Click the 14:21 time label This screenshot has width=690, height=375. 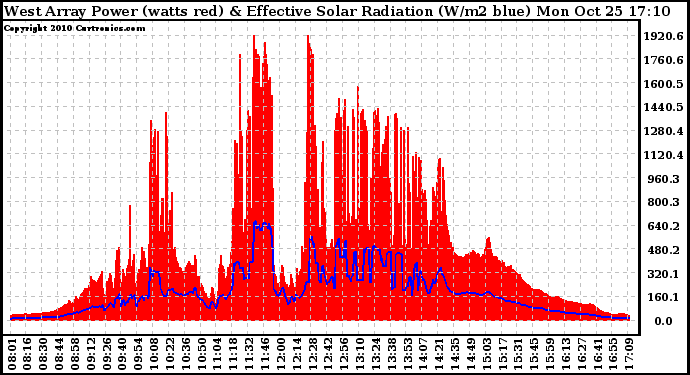440,354
